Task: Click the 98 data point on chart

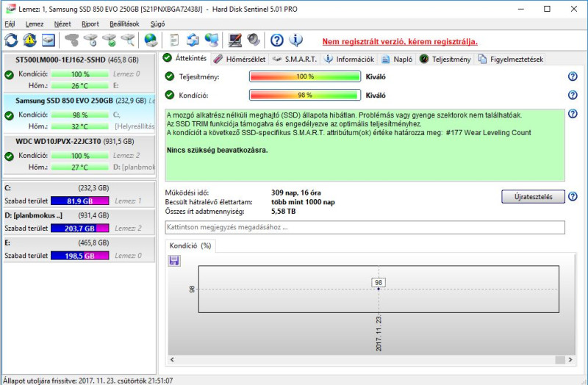Action: tap(379, 289)
